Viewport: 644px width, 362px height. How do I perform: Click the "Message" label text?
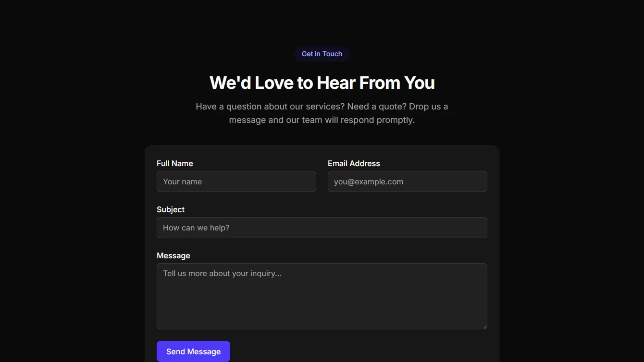[x=173, y=255]
